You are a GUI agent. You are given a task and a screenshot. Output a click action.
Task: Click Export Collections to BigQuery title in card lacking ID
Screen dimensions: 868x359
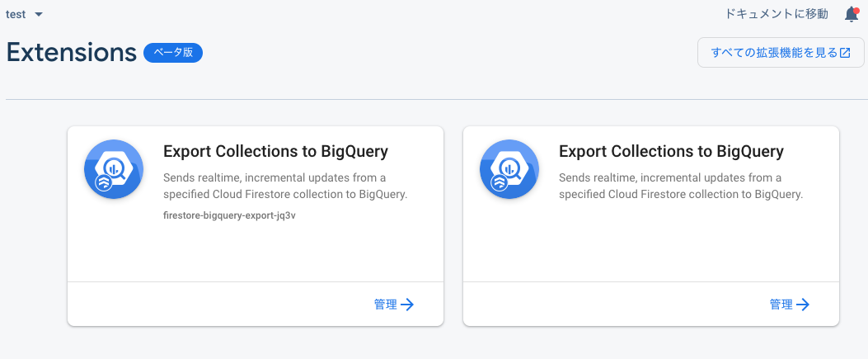coord(672,151)
